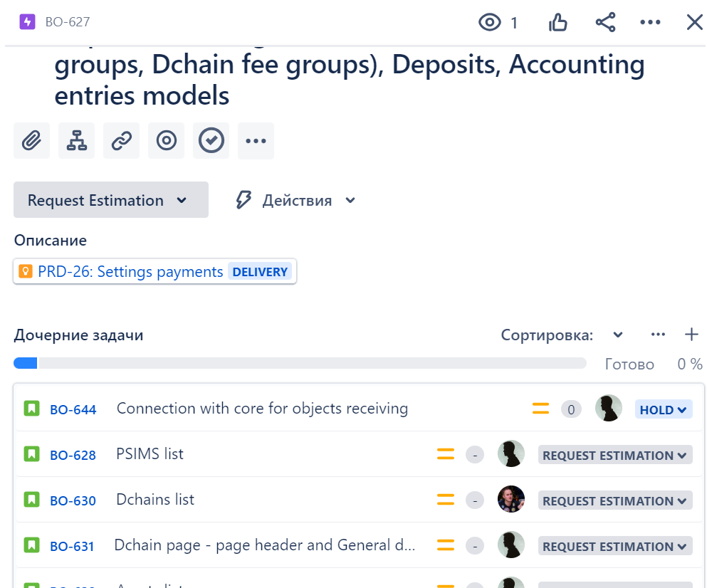The image size is (707, 588).
Task: Change the medium priority icon on PSIMS list
Action: click(446, 454)
